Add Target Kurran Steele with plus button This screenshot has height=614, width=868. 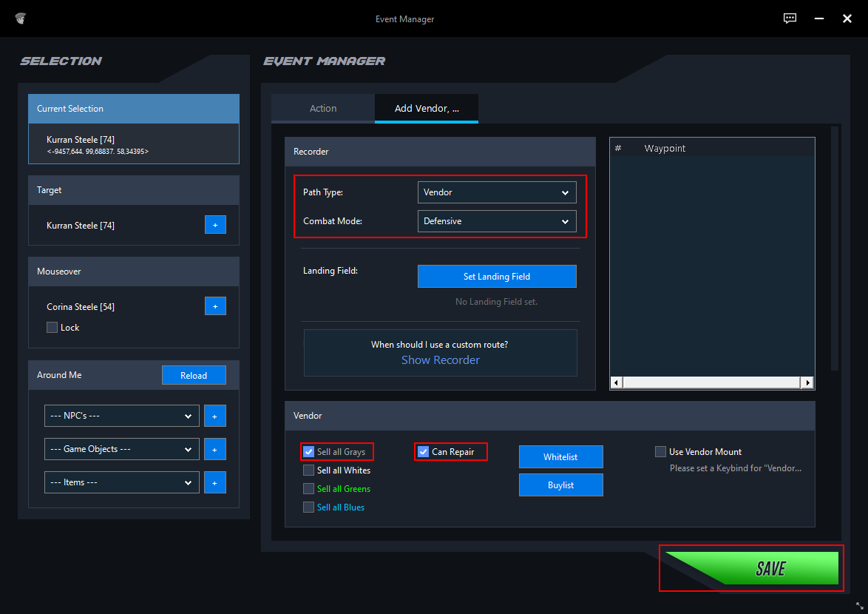click(215, 225)
